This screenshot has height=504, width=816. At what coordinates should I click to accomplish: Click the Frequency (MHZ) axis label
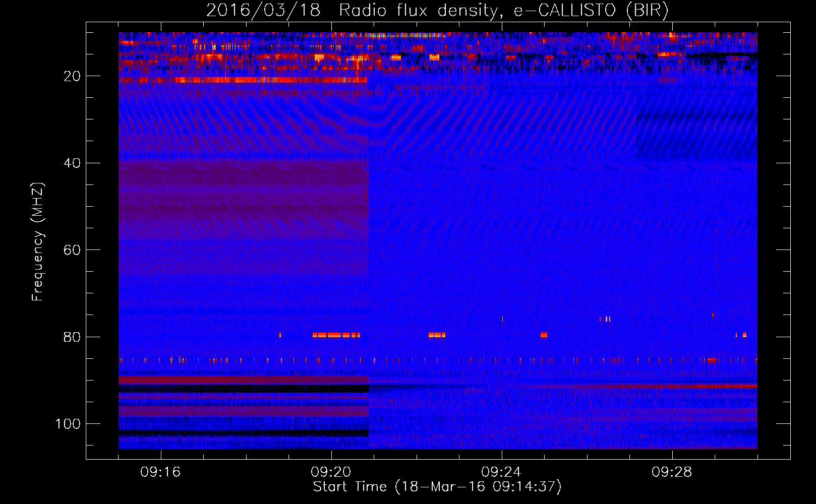[x=38, y=242]
